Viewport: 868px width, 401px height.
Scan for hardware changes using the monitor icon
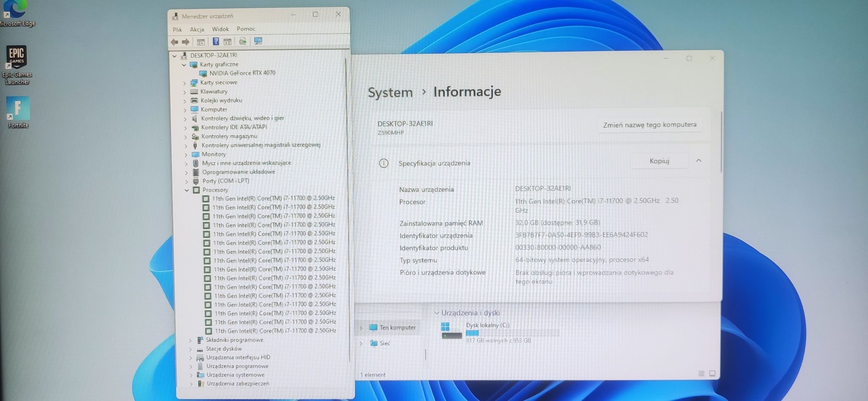258,41
